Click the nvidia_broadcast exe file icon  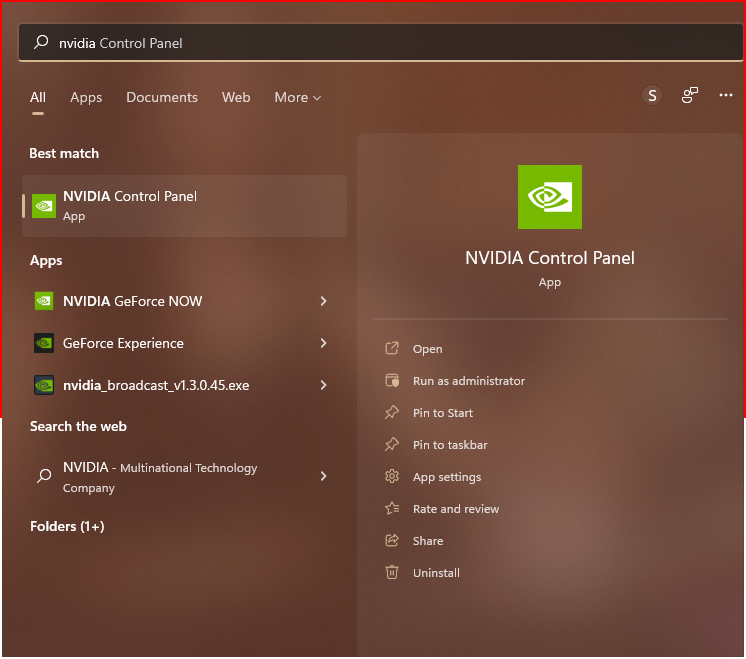tap(44, 385)
